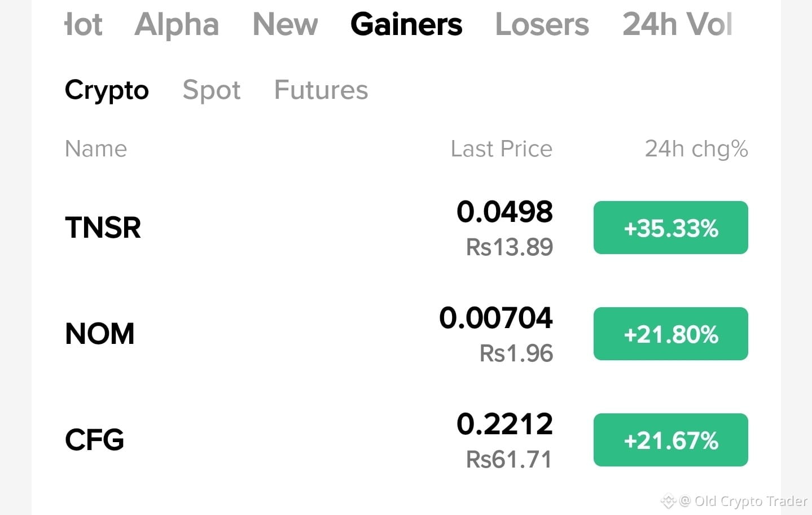Tap the +21.80% change badge
Viewport: 812px width, 515px height.
tap(671, 334)
